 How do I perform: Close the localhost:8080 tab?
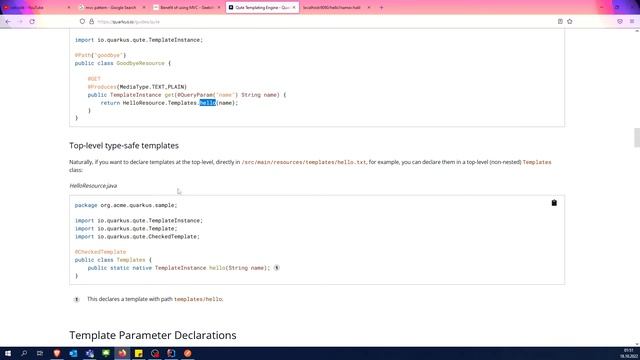(x=369, y=7)
